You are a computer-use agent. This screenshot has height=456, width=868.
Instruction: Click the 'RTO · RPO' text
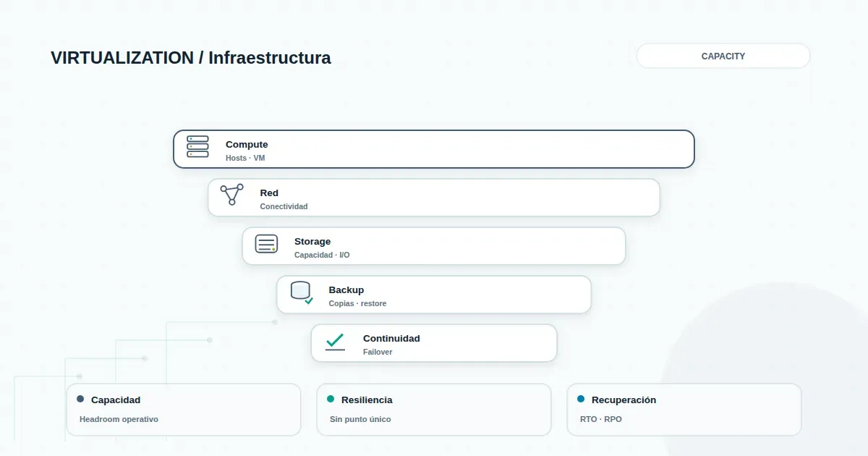(601, 419)
